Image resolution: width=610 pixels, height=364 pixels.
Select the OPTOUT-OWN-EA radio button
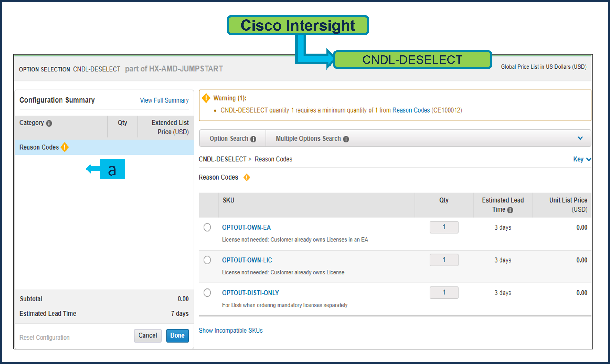(207, 227)
